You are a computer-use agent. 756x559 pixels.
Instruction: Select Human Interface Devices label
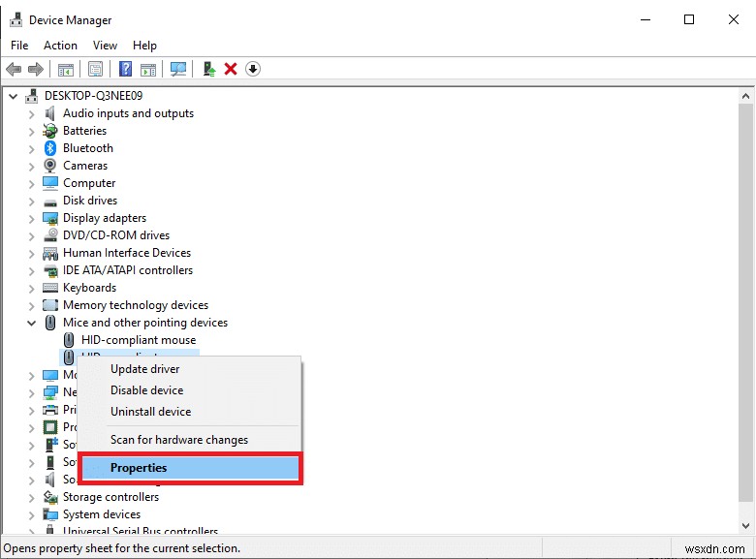tap(127, 253)
